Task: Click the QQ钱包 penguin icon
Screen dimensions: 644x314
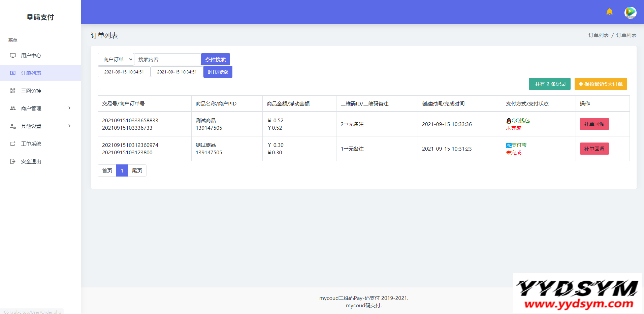Action: 509,121
